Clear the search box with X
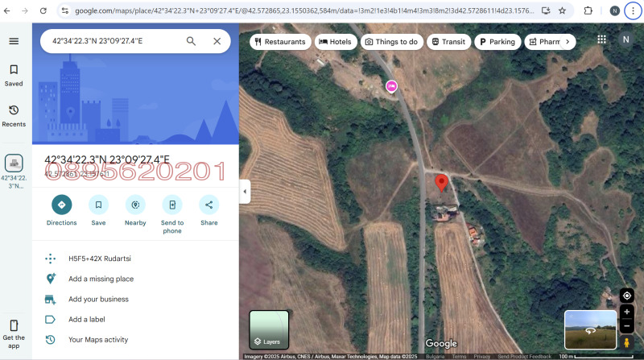644x360 pixels. pos(217,41)
